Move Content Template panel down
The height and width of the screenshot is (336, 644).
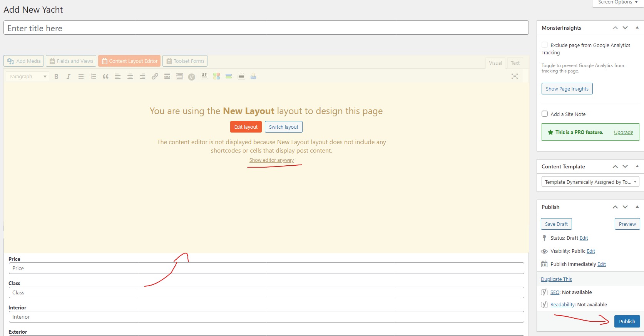pyautogui.click(x=625, y=166)
